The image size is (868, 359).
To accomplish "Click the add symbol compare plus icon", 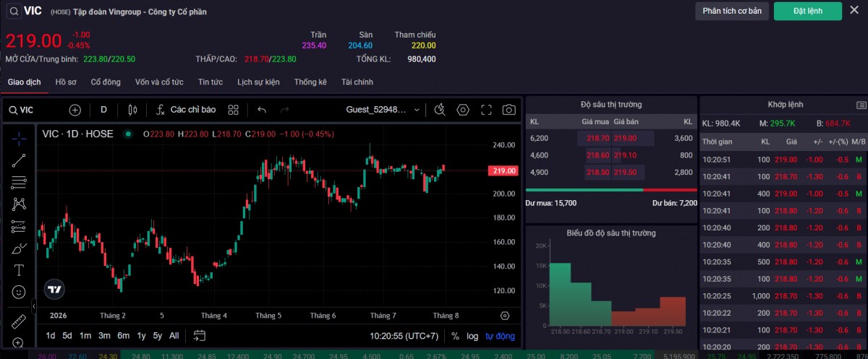I will pyautogui.click(x=75, y=110).
